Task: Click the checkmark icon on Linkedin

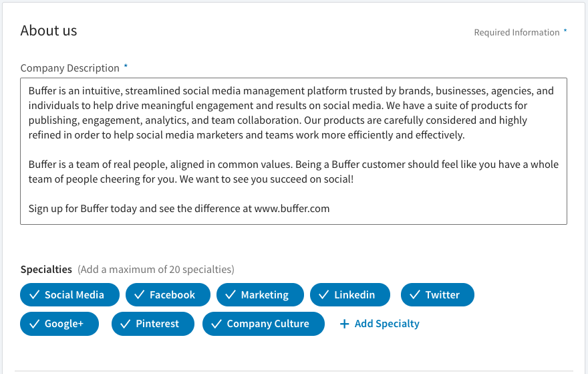Action: click(323, 295)
